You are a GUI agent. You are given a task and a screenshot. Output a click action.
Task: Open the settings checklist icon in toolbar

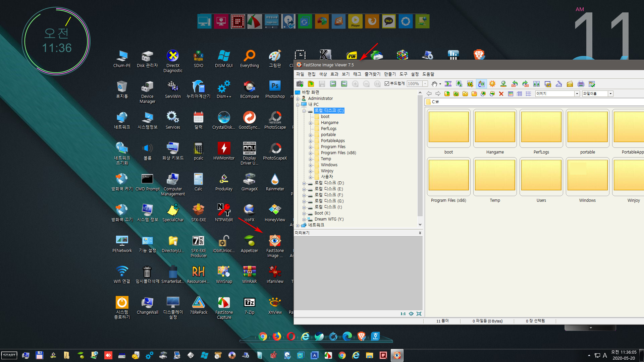pyautogui.click(x=592, y=84)
